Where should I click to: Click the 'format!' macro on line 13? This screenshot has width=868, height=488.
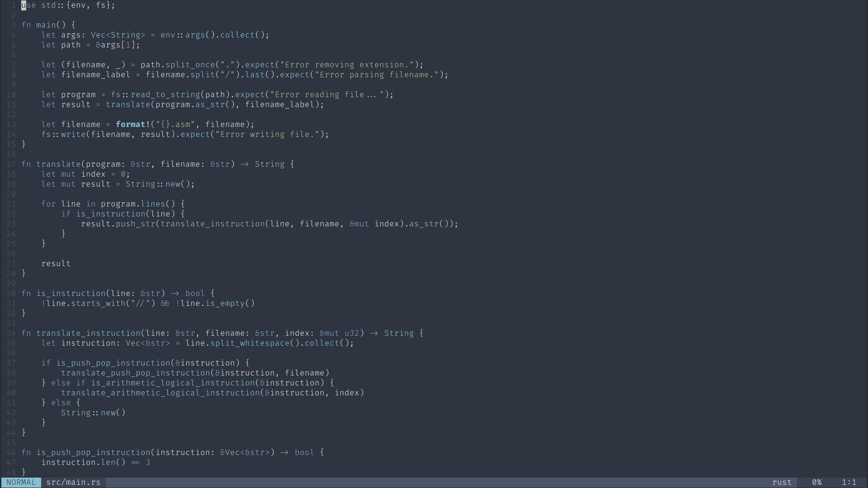coord(133,124)
